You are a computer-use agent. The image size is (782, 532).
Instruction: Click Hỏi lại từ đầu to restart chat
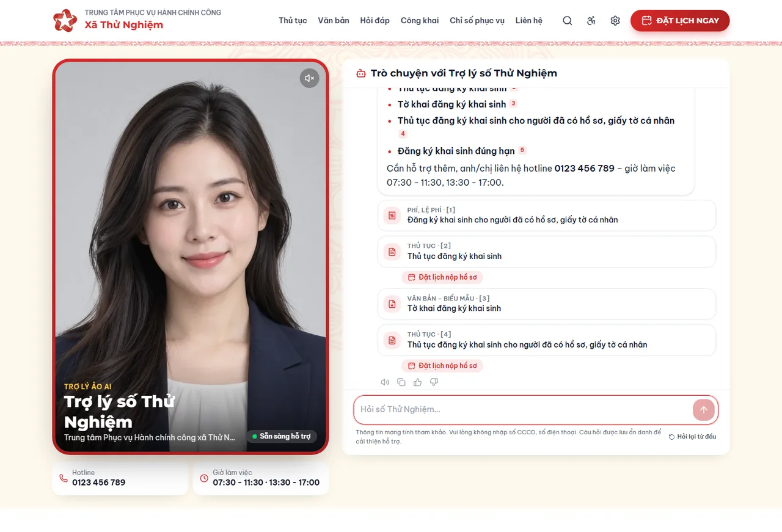pos(692,437)
